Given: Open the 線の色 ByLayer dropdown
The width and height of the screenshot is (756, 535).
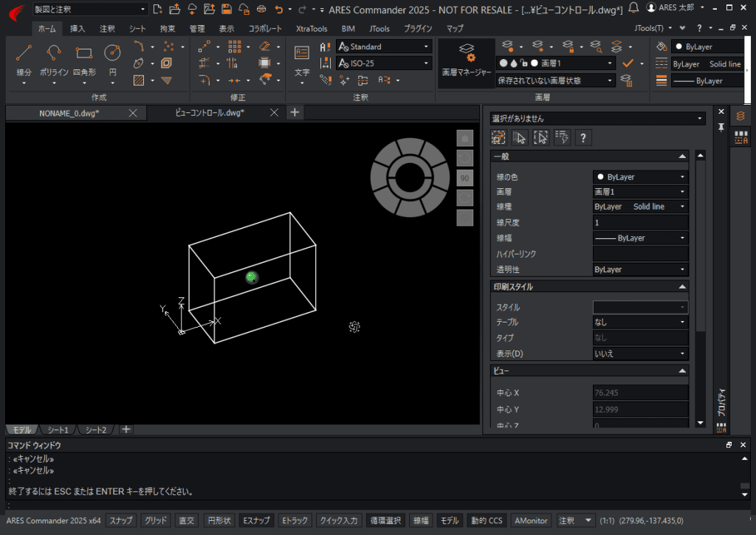Looking at the screenshot, I should (x=640, y=177).
